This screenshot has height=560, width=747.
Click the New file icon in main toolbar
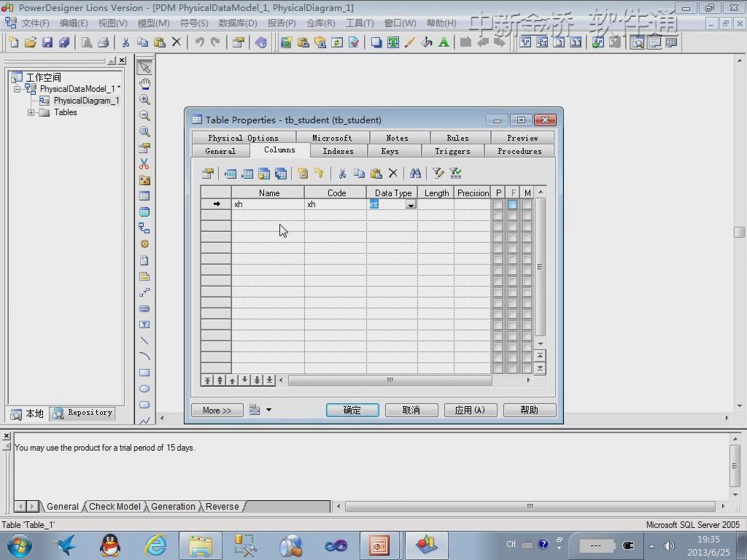tap(14, 42)
